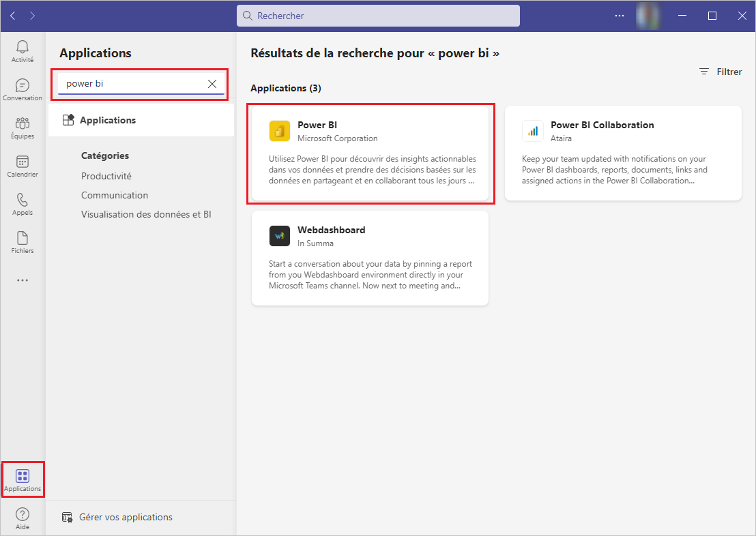Click the Power BI description text
The image size is (756, 536).
[x=373, y=170]
